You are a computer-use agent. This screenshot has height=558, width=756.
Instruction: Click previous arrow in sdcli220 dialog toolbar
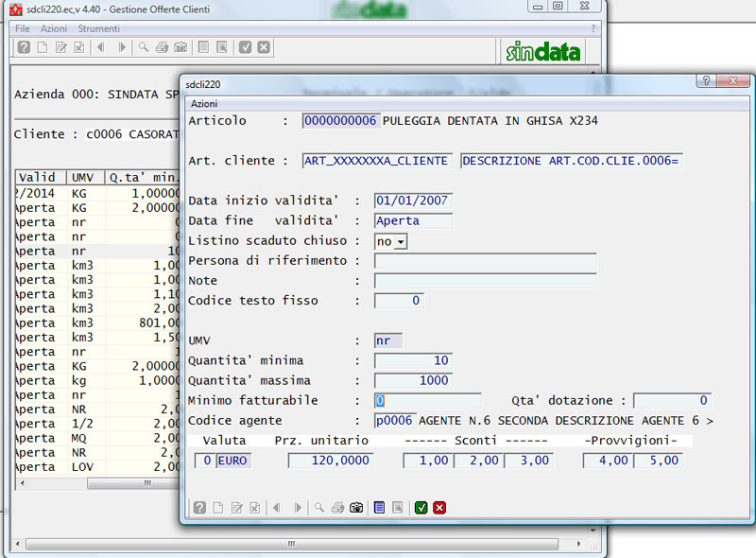click(x=277, y=508)
